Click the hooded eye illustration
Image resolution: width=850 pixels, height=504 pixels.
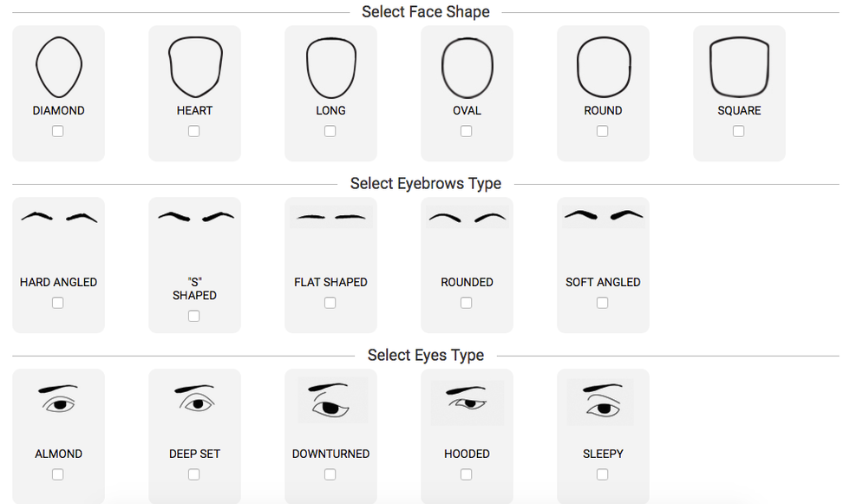pos(467,400)
